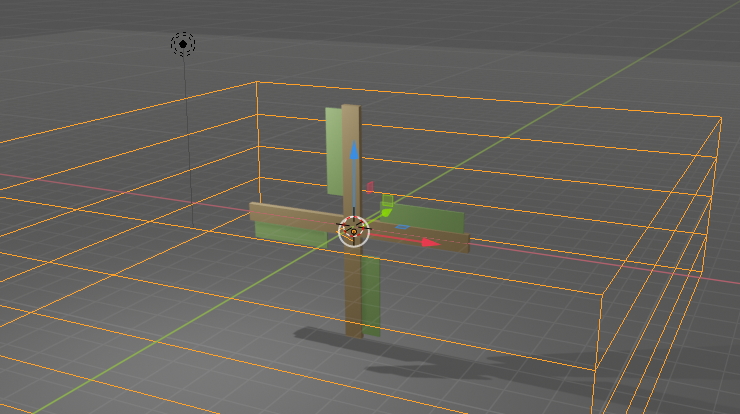
Task: Click the green Y-axis move arrow
Action: pyautogui.click(x=386, y=213)
